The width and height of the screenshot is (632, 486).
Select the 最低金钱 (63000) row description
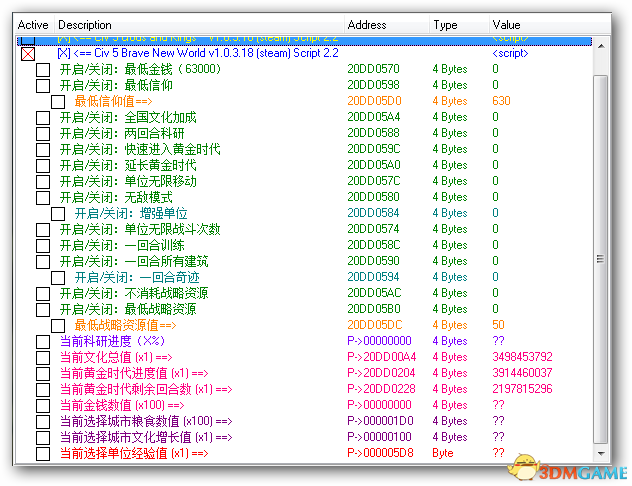point(140,69)
